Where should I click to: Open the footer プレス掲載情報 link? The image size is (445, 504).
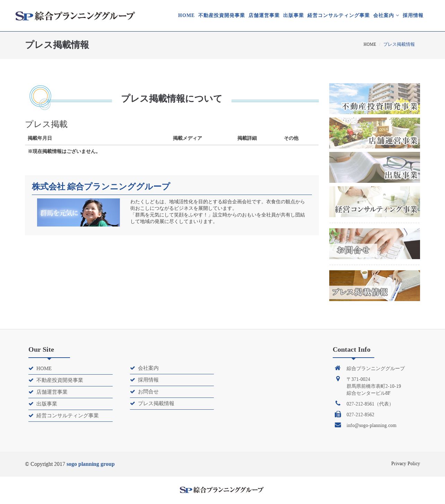pos(156,403)
